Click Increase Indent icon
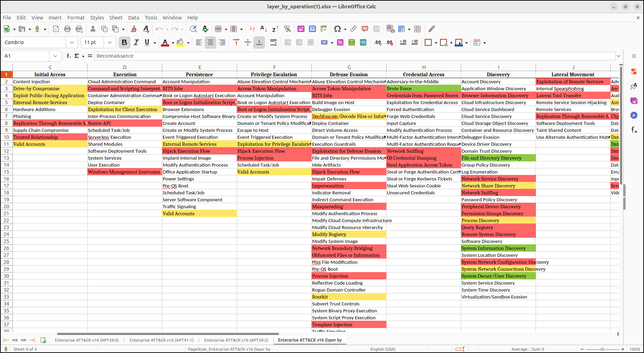The height and width of the screenshot is (353, 644). click(x=403, y=42)
